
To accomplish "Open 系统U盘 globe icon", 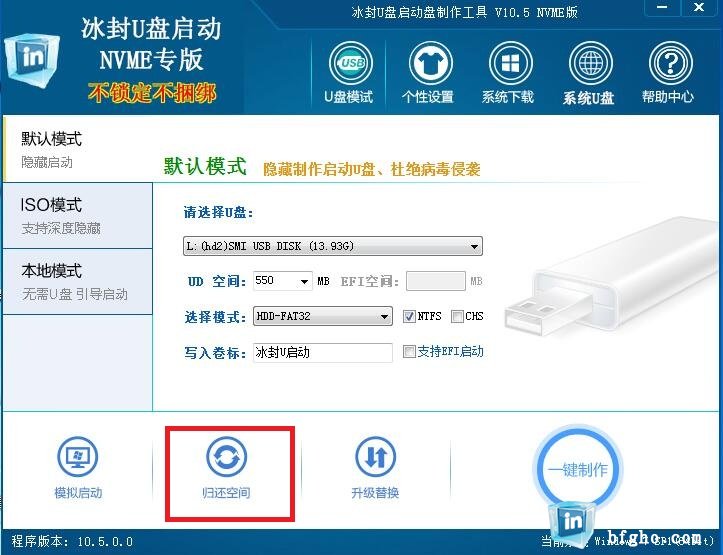I will [x=590, y=63].
